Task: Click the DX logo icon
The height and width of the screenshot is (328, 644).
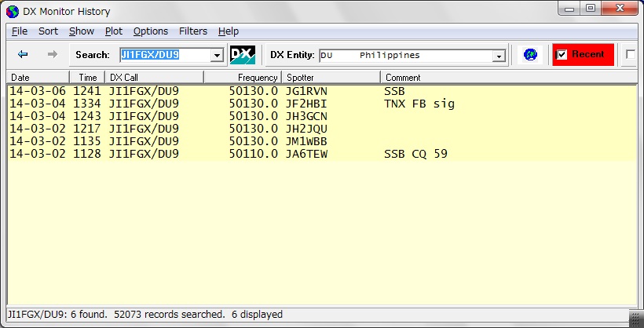Action: coord(243,55)
